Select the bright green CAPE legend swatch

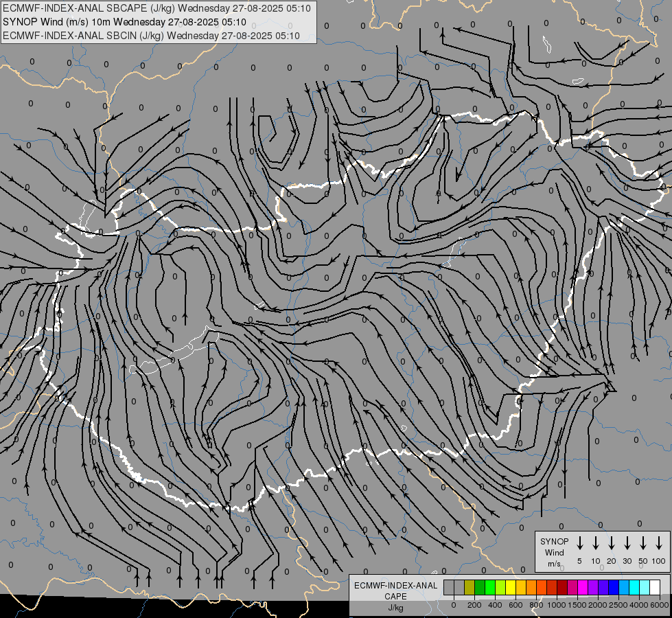490,587
